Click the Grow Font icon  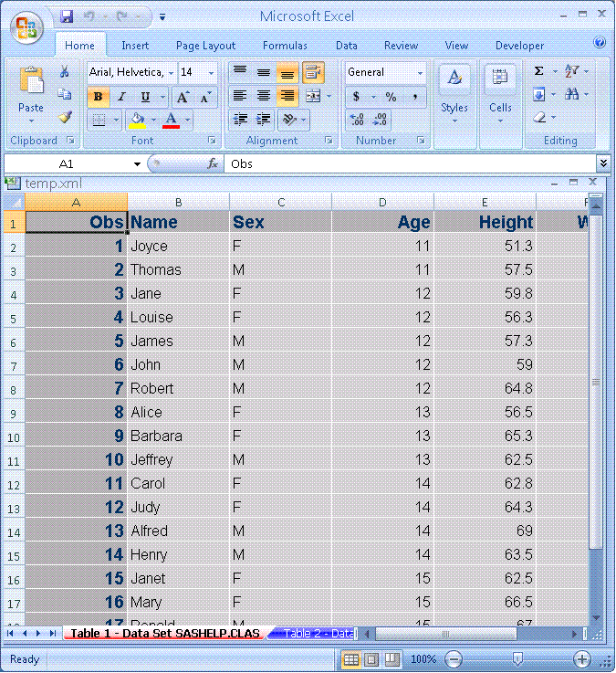point(183,97)
